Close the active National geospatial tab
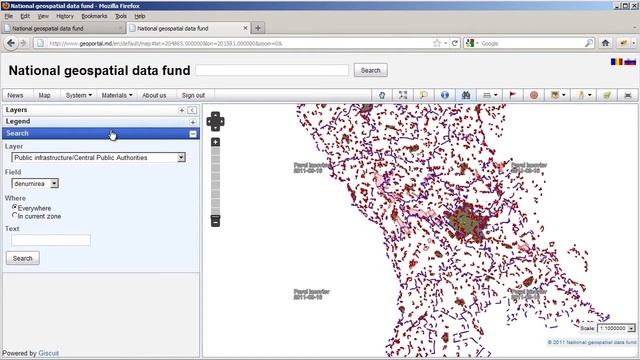 245,28
